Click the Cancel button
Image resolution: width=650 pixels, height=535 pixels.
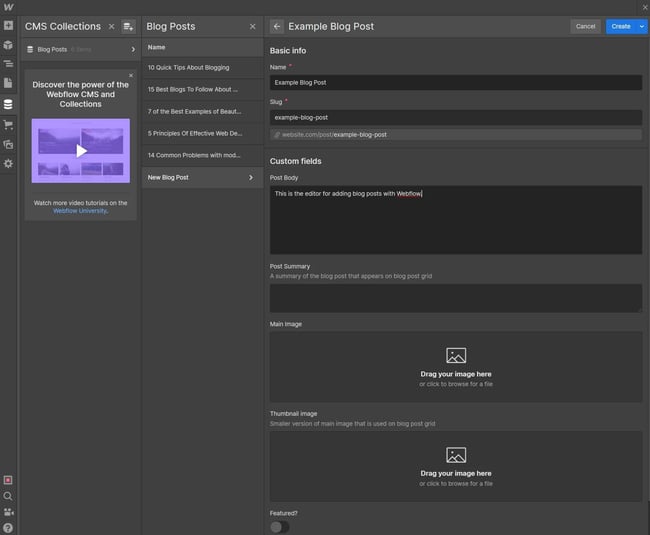(x=585, y=26)
